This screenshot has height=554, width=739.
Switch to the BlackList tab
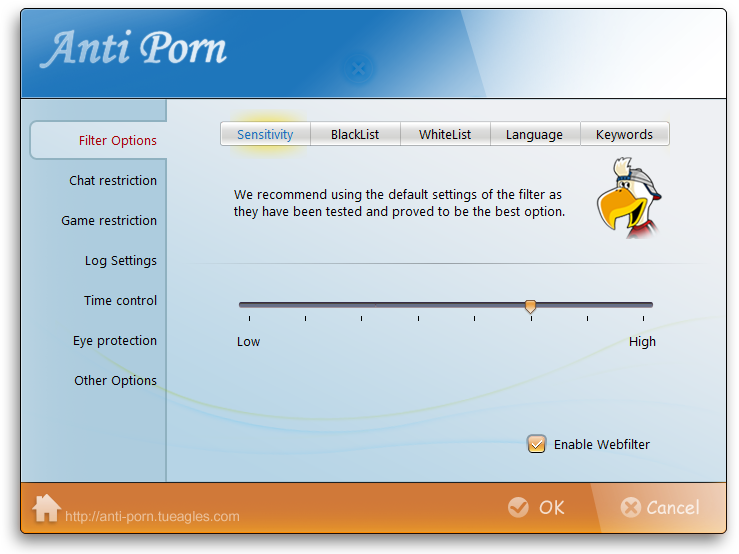tap(355, 134)
